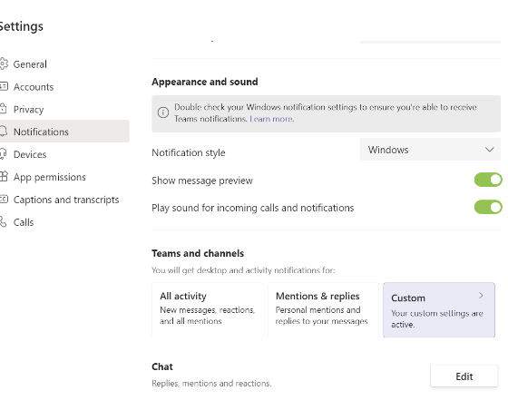Select the Privacy lock icon
This screenshot has height=420, width=508.
3,109
